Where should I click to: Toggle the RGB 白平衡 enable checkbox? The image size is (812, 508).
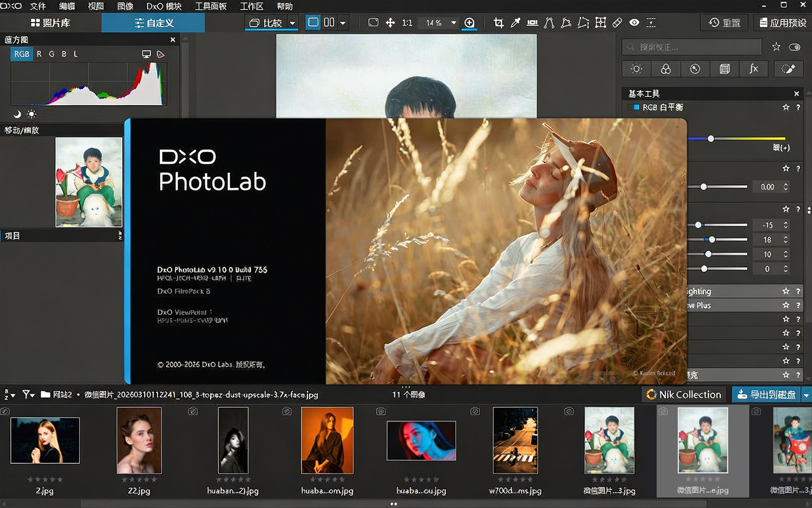click(636, 107)
